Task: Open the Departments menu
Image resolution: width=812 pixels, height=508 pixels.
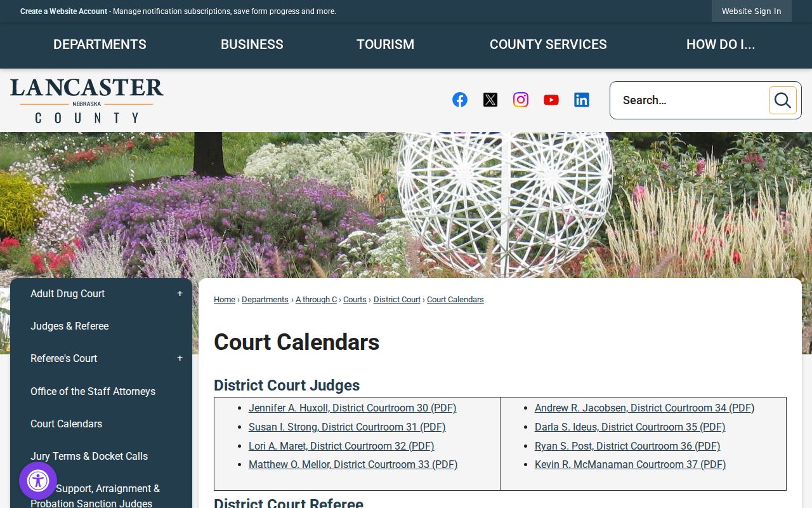Action: coord(100,44)
